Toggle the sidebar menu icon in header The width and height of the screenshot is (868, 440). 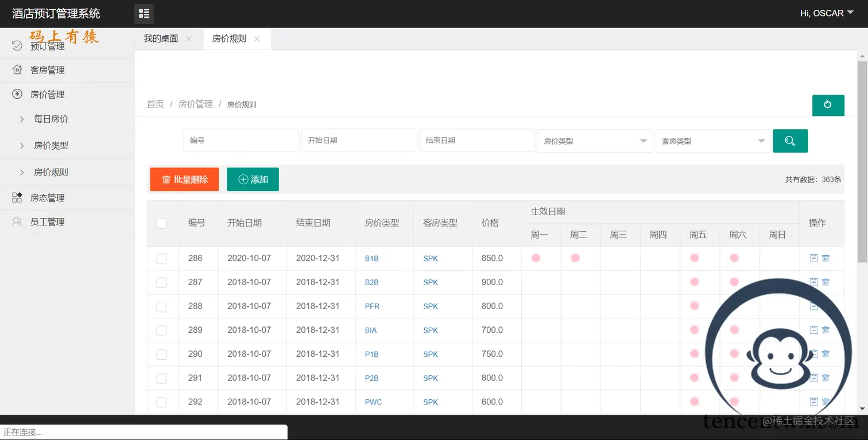coord(144,14)
